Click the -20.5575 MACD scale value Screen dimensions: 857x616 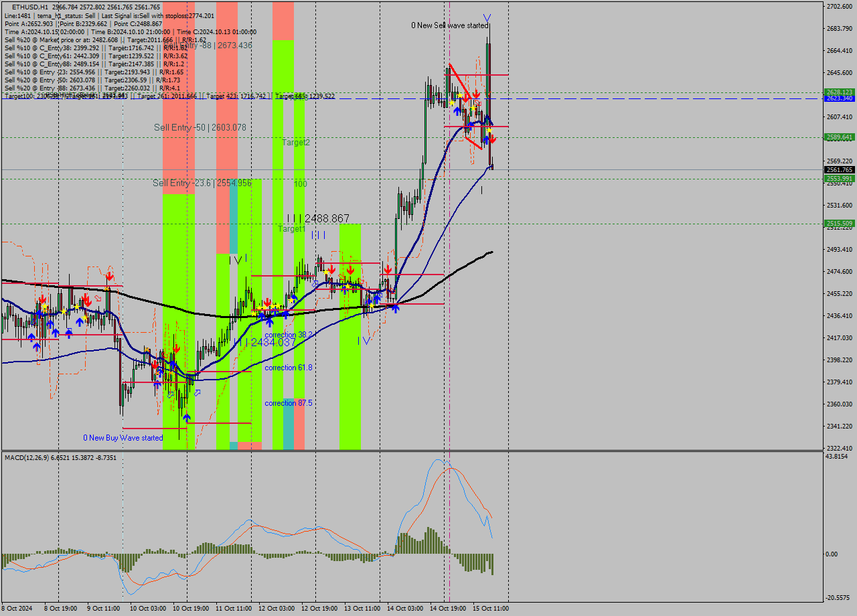(x=839, y=598)
